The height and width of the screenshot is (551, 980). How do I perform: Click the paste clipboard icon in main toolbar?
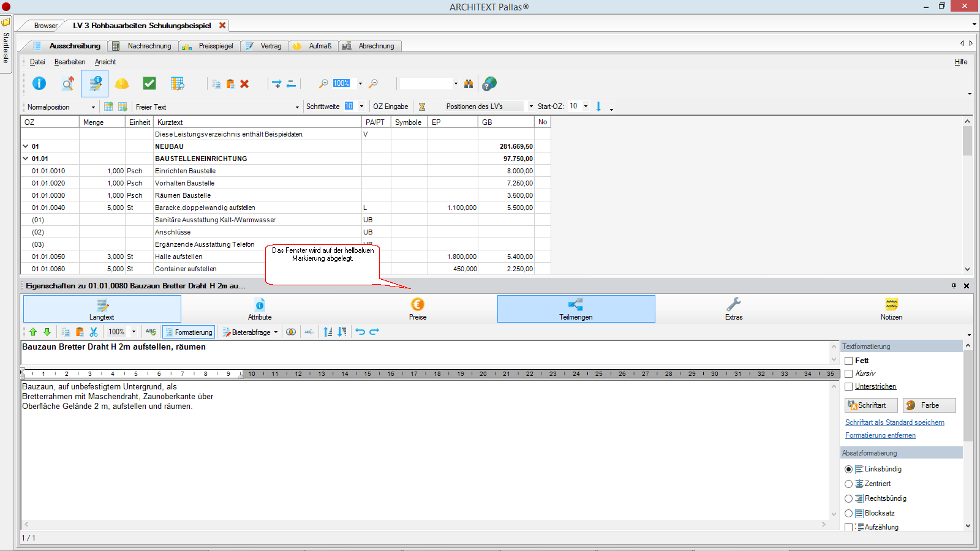(230, 84)
